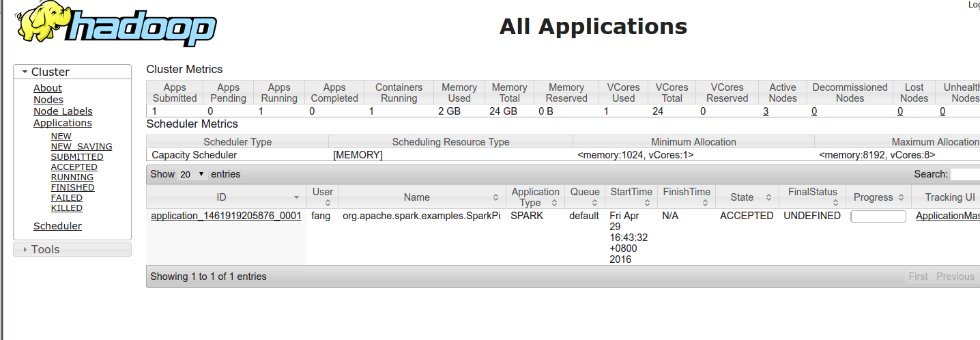980x340 pixels.
Task: Sort table by ID column arrow
Action: pos(296,197)
